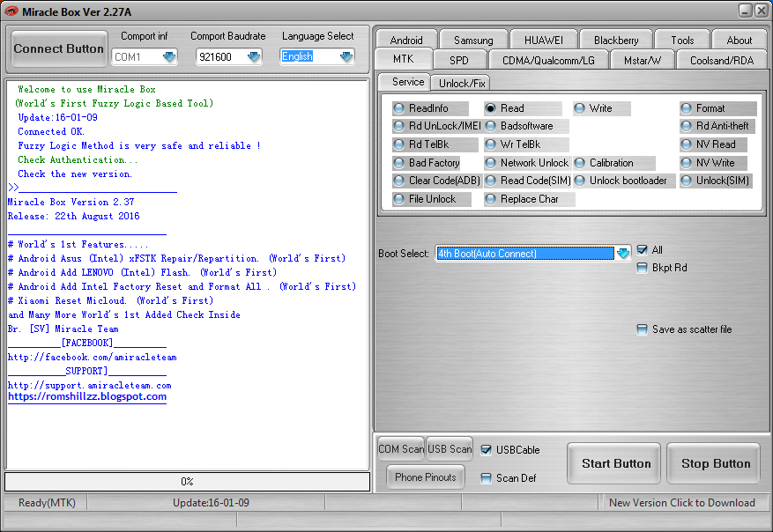773x532 pixels.
Task: Run COM Scan
Action: [401, 448]
